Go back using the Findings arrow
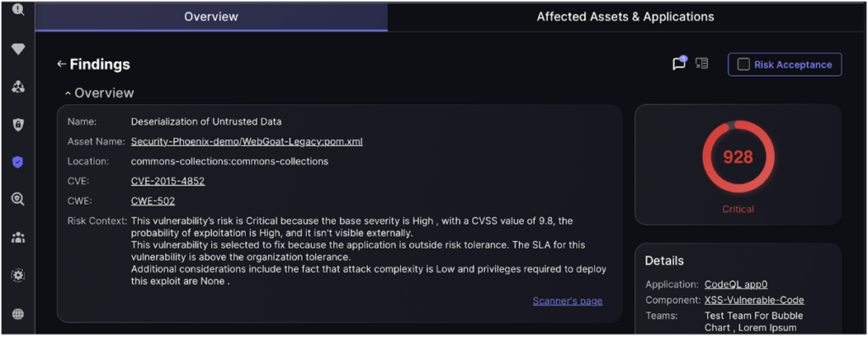Screen dimensions: 868x337 pyautogui.click(x=61, y=65)
